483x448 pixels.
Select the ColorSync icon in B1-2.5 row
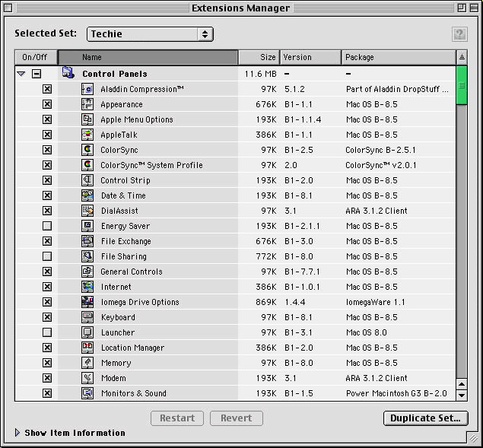click(x=87, y=150)
